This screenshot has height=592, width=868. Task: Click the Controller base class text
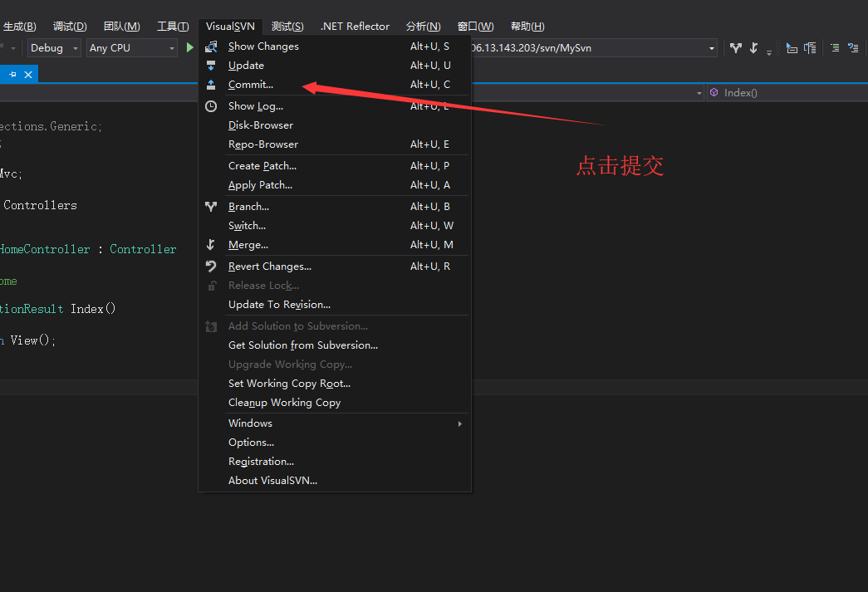click(143, 250)
